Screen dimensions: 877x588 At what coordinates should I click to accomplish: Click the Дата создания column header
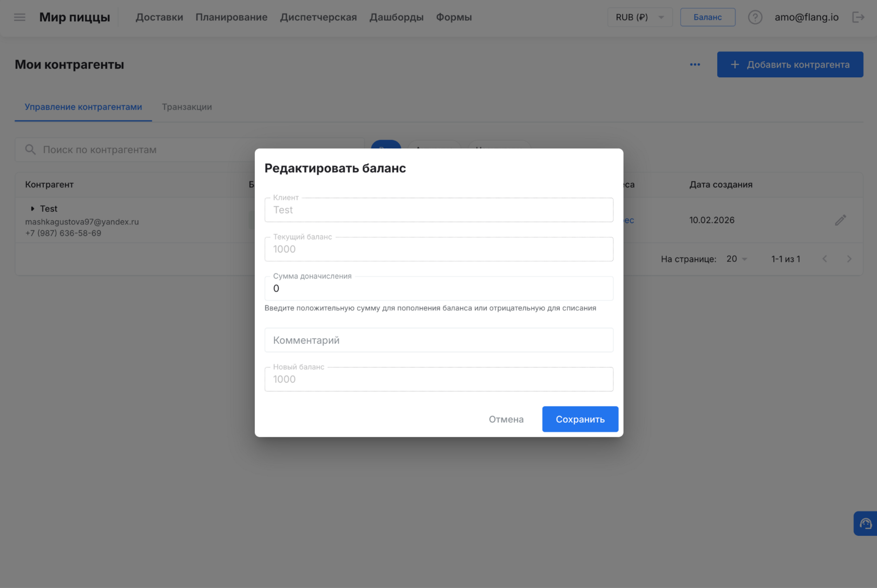tap(720, 185)
